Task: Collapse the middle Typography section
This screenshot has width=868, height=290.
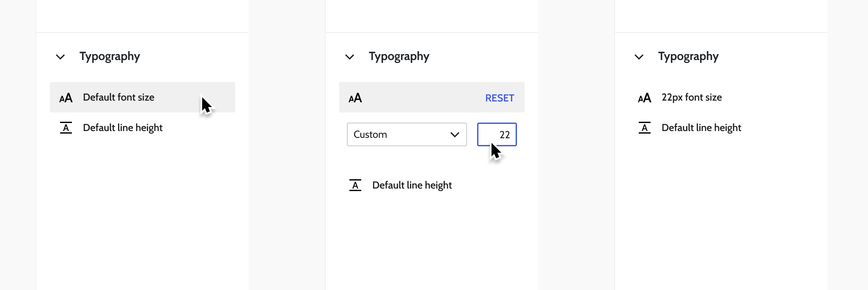Action: coord(349,57)
